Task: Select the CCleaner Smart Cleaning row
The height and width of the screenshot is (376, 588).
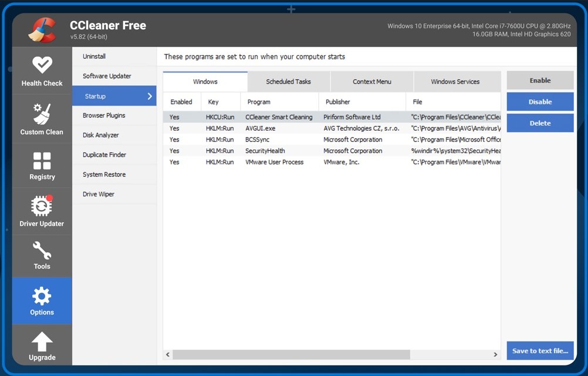Action: tap(332, 117)
